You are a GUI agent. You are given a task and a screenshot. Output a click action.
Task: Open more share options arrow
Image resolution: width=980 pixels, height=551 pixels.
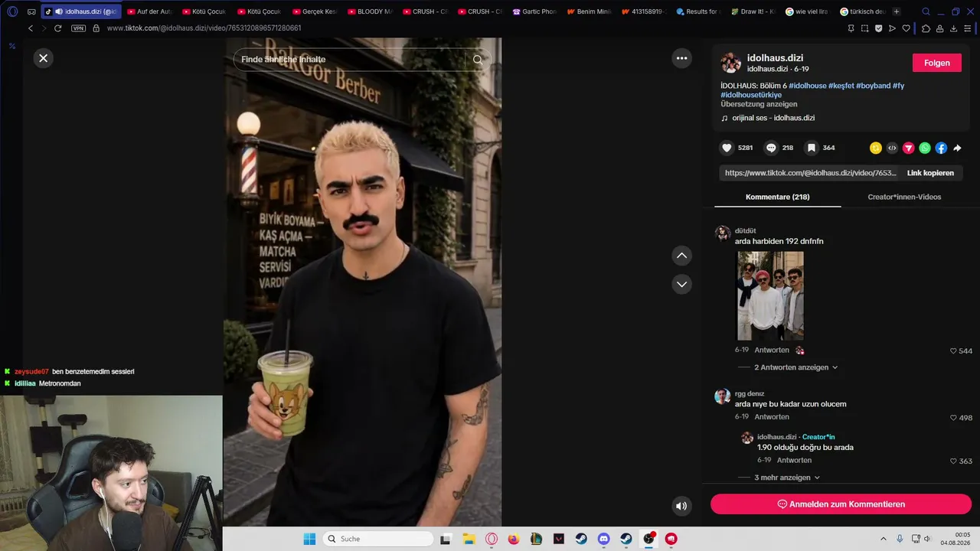[957, 148]
